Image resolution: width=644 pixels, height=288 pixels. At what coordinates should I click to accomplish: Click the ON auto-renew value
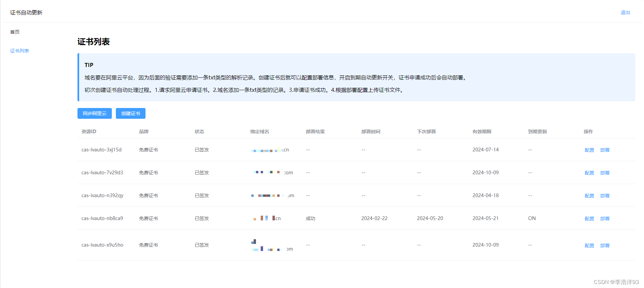tap(532, 218)
